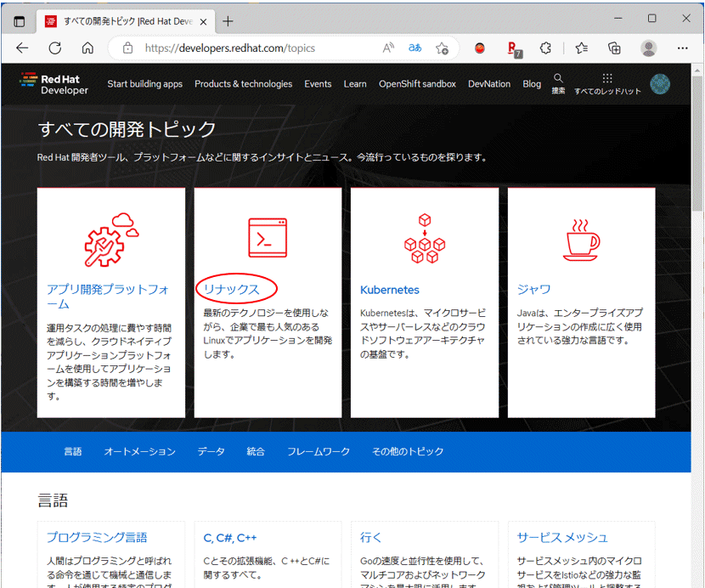Jump to フレームワーク section tab
The width and height of the screenshot is (705, 588).
319,451
